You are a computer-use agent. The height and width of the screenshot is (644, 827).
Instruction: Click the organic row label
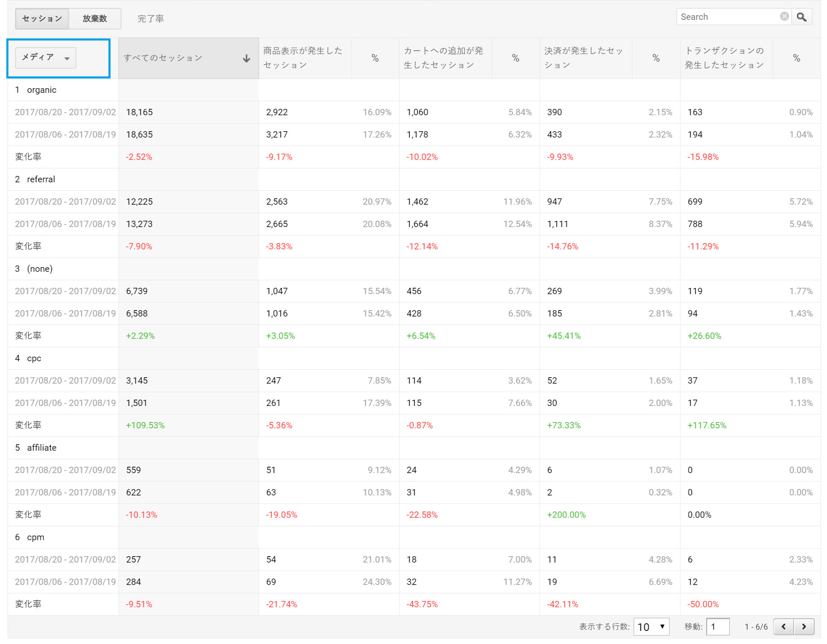(41, 90)
